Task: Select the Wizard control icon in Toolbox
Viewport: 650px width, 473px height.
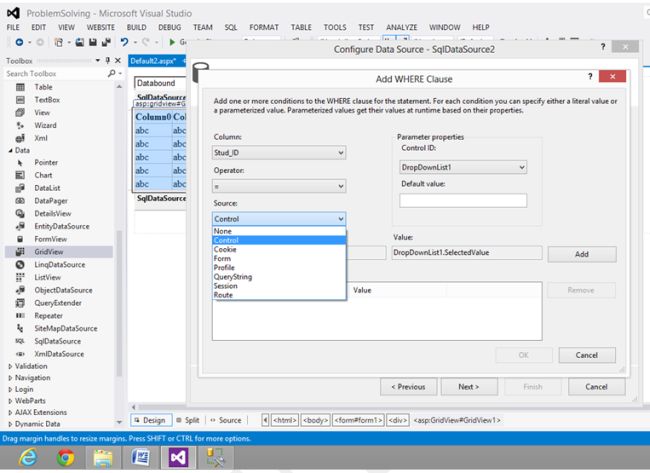Action: tap(20, 125)
